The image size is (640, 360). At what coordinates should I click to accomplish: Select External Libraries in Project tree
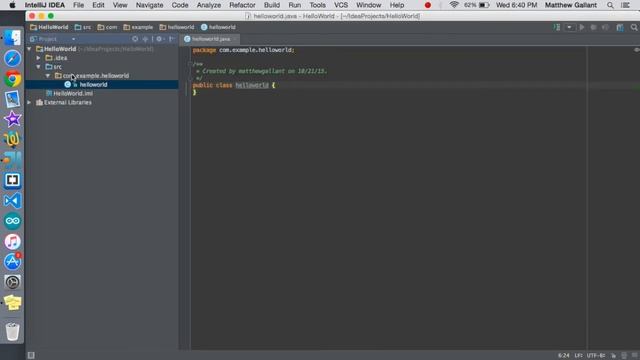102,102
